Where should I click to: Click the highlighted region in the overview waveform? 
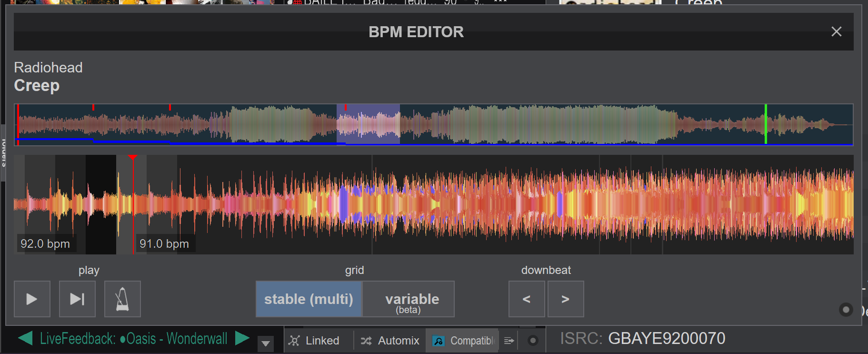click(x=368, y=124)
